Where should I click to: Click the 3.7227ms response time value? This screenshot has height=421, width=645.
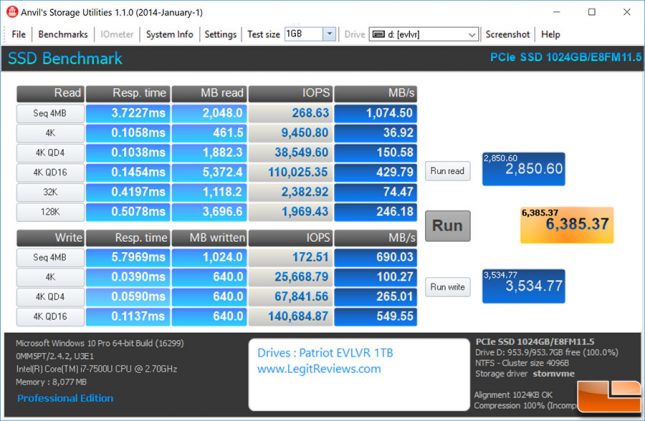(128, 113)
